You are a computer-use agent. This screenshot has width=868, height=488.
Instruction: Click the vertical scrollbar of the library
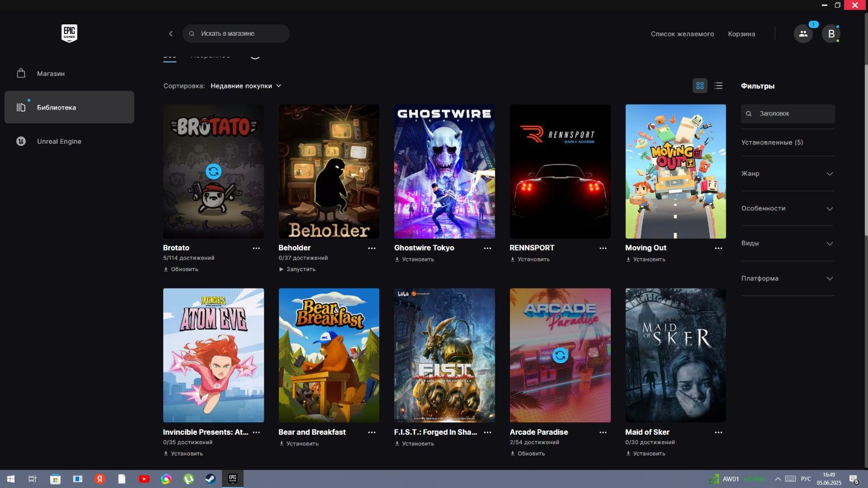tap(865, 150)
